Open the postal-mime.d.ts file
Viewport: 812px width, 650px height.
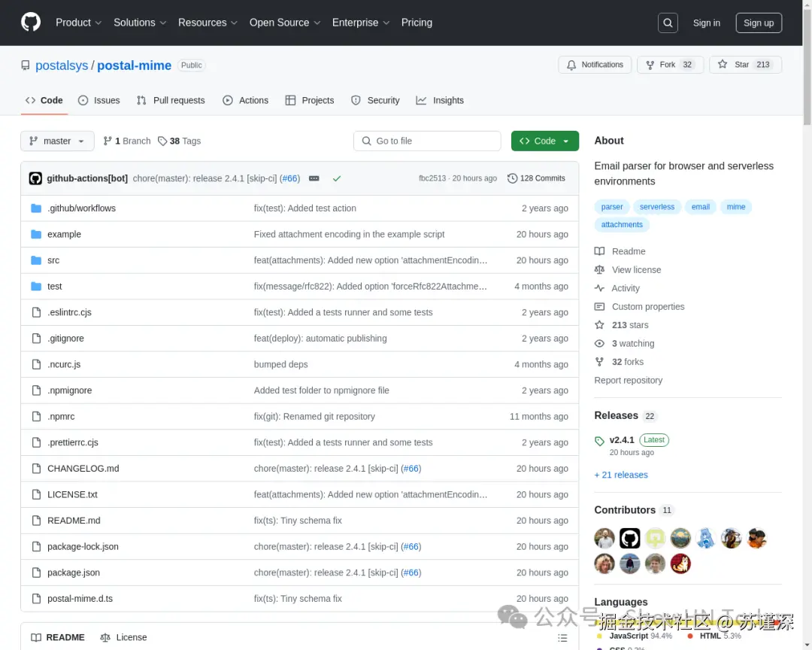[80, 599]
